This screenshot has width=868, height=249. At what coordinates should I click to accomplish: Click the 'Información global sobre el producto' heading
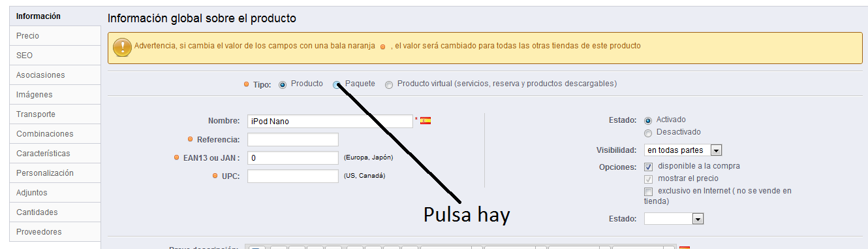point(202,18)
